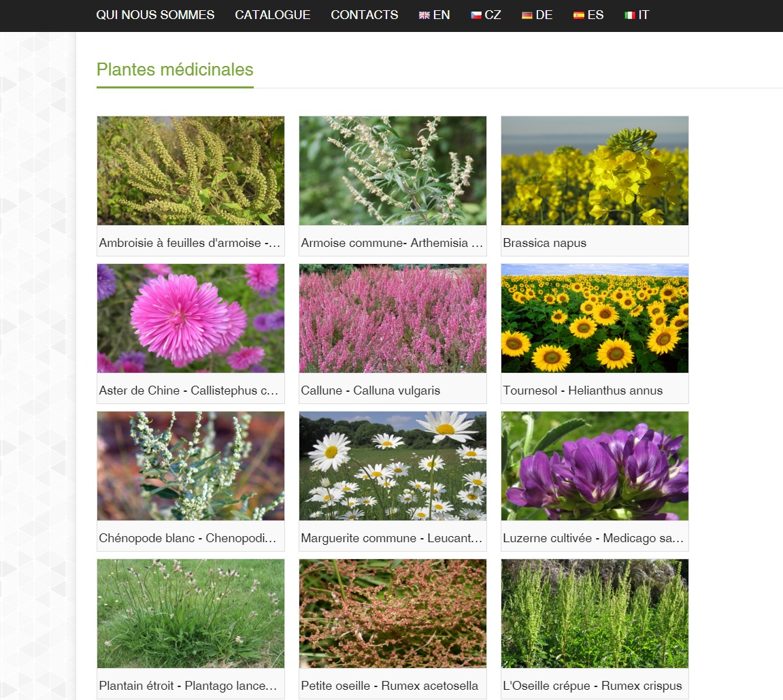Open the Marguerite commune daisies photo
The height and width of the screenshot is (700, 783).
393,466
